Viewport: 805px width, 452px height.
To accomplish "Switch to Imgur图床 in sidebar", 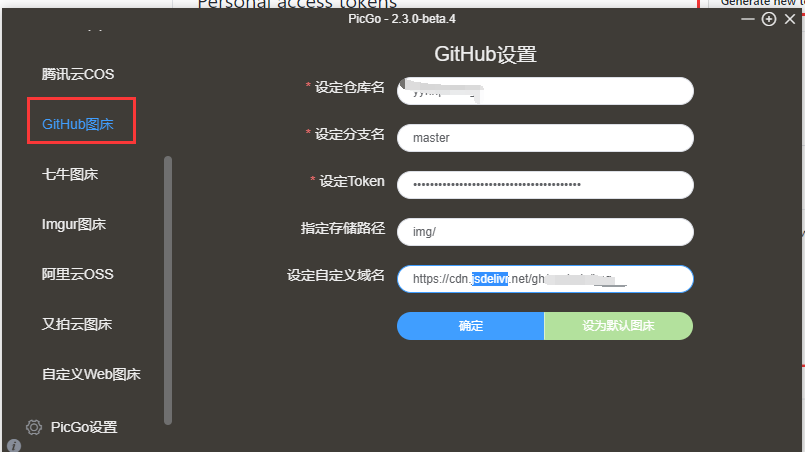I will point(74,224).
